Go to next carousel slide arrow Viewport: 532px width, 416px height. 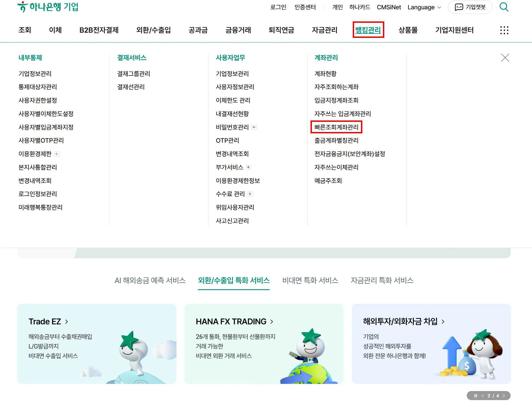[x=504, y=396]
